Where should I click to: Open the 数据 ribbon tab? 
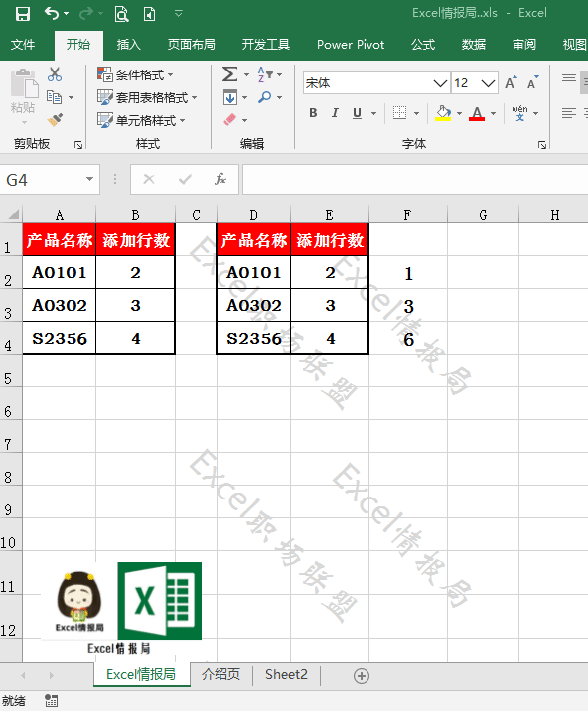473,45
